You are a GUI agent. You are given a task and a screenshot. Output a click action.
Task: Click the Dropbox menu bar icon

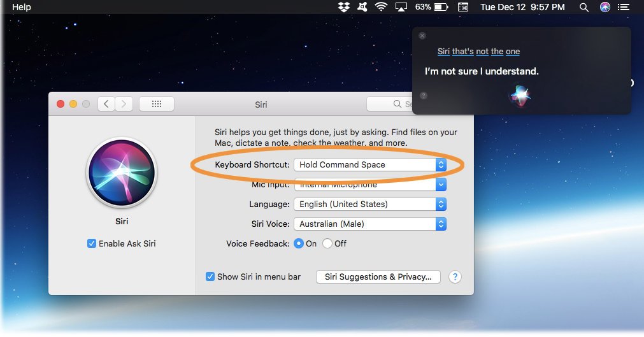[344, 7]
